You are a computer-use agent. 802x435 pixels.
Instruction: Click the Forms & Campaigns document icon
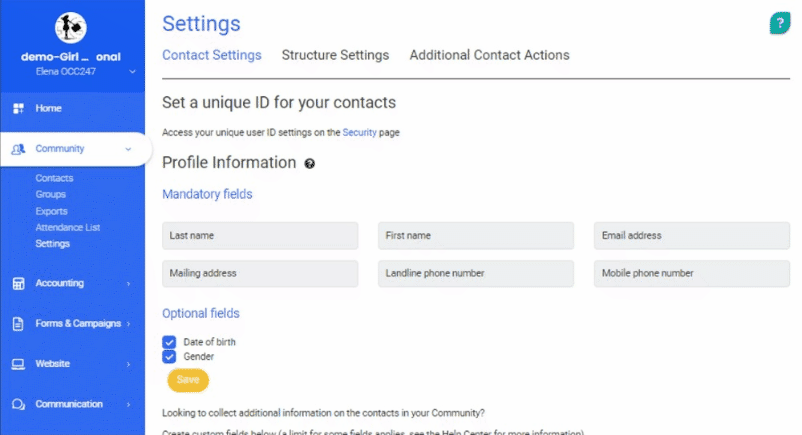tap(18, 324)
